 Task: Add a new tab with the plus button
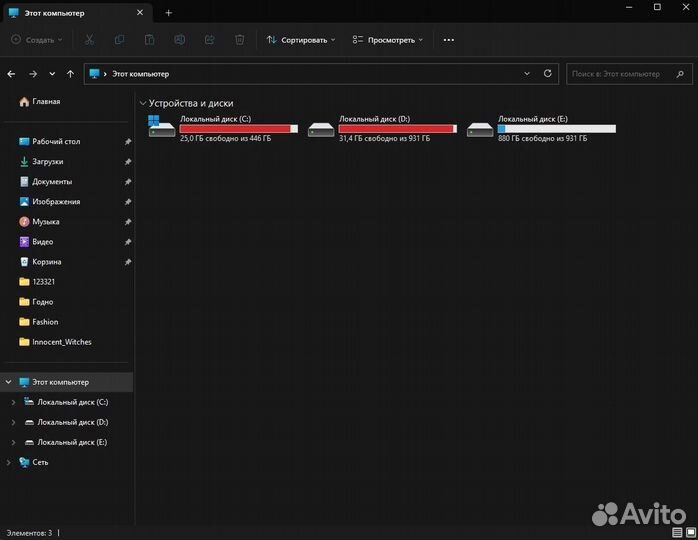click(x=168, y=13)
